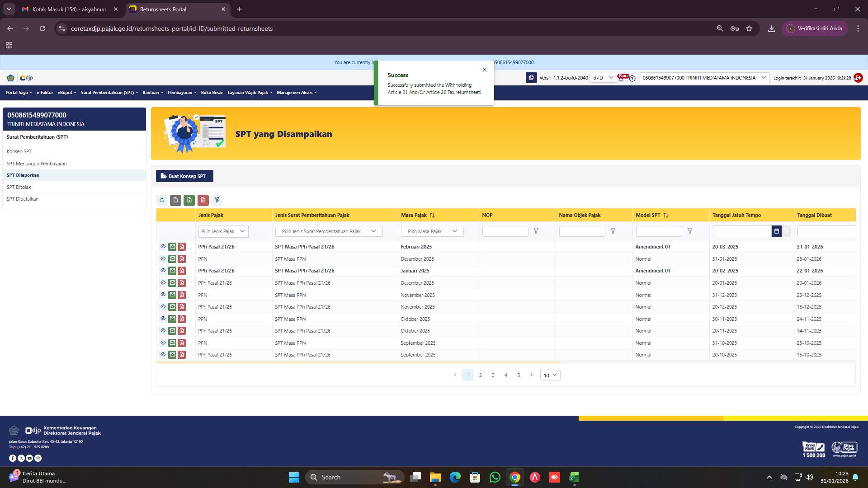868x488 pixels.
Task: Change rows per page from the 10 dropdown
Action: 550,375
